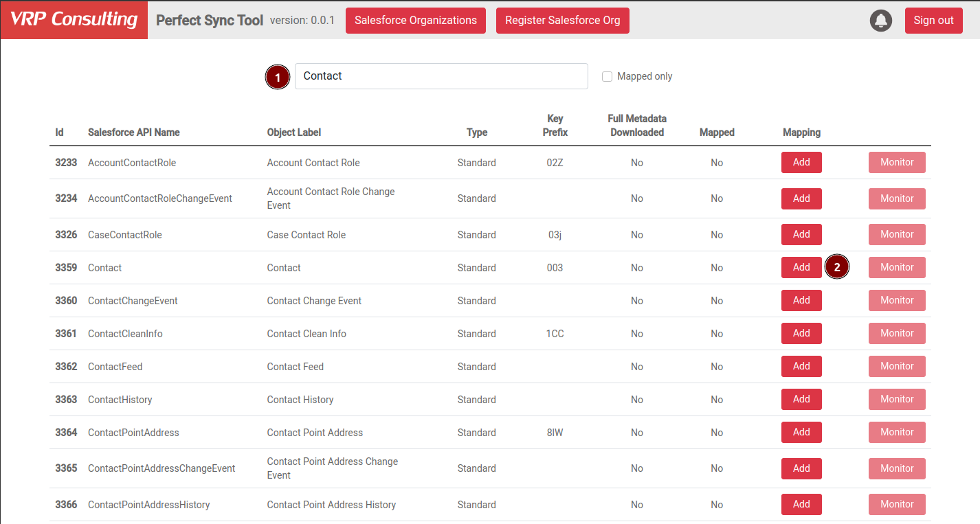The image size is (980, 524).
Task: Click the Full Metadata Downloaded header
Action: [637, 126]
